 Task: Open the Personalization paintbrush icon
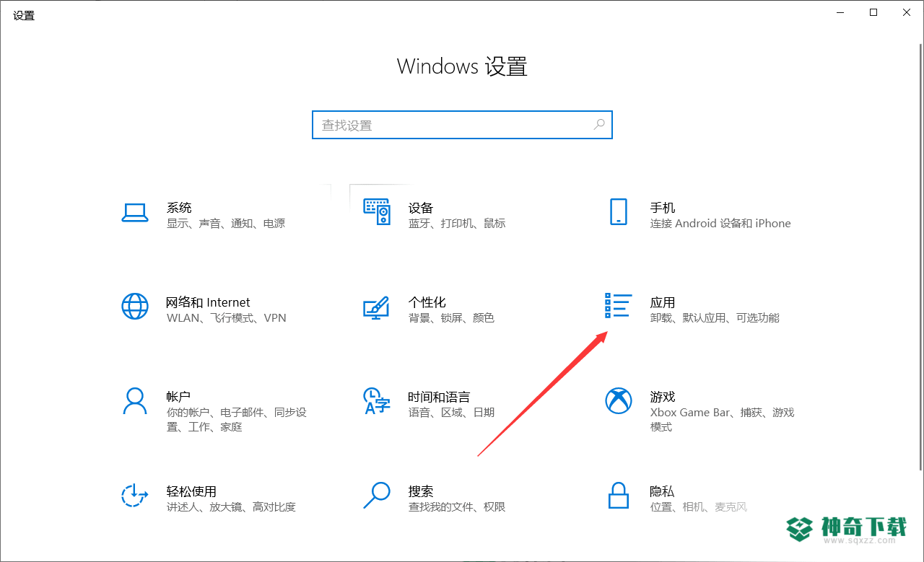(x=376, y=307)
